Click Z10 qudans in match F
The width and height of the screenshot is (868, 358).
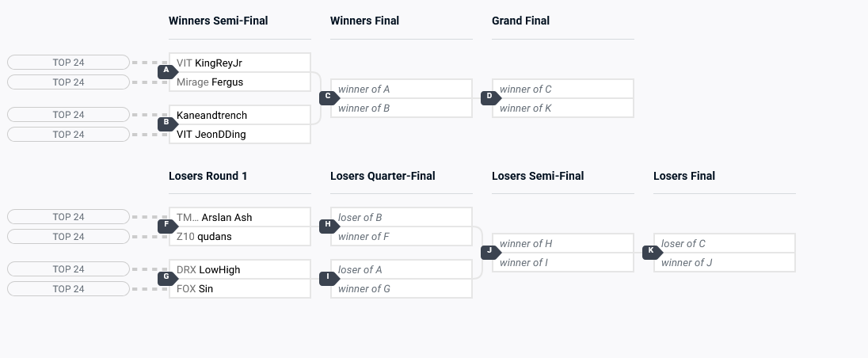239,237
